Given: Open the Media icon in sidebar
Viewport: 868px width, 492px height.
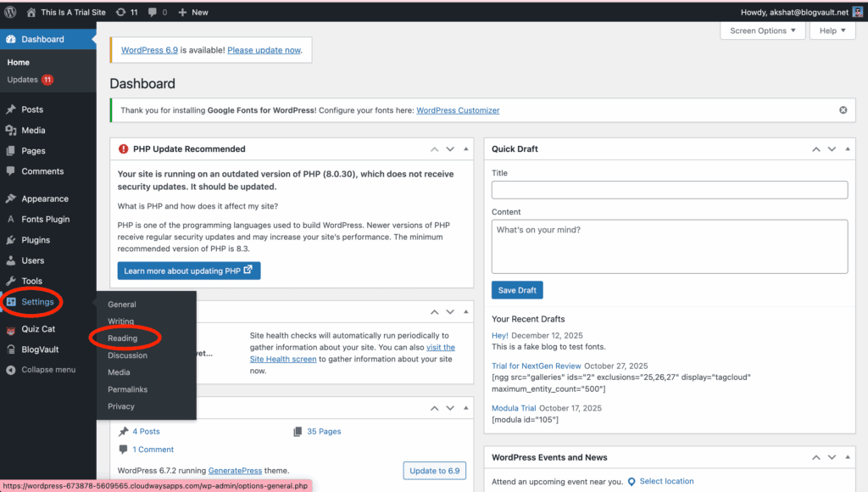Looking at the screenshot, I should point(10,130).
